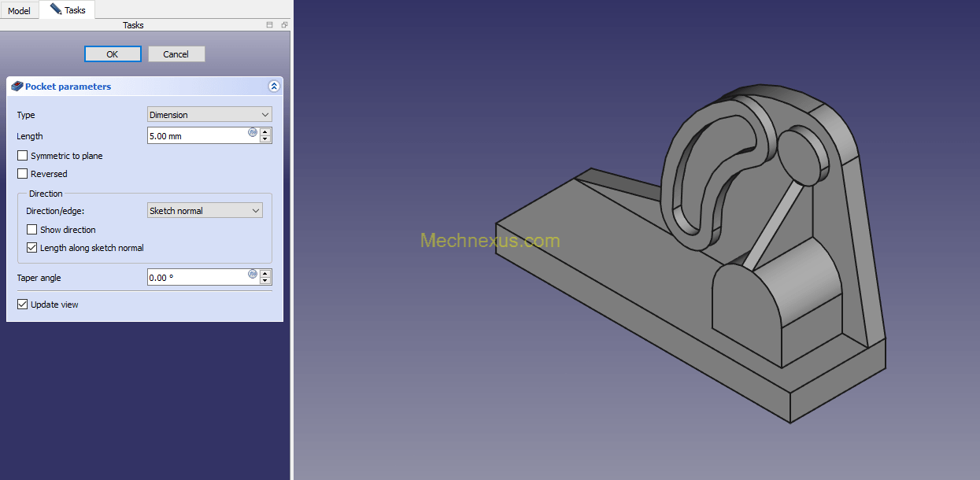Decrease Length with down stepper arrow
The width and height of the screenshot is (980, 480).
(265, 139)
